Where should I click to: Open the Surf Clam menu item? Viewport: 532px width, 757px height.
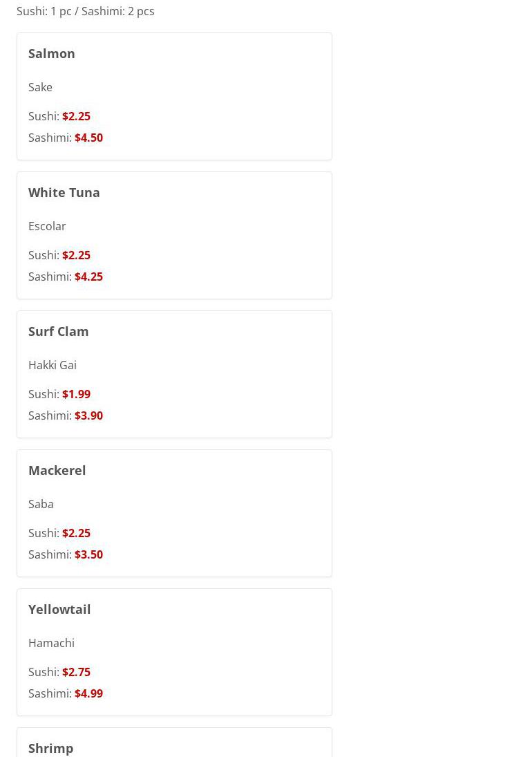(59, 331)
